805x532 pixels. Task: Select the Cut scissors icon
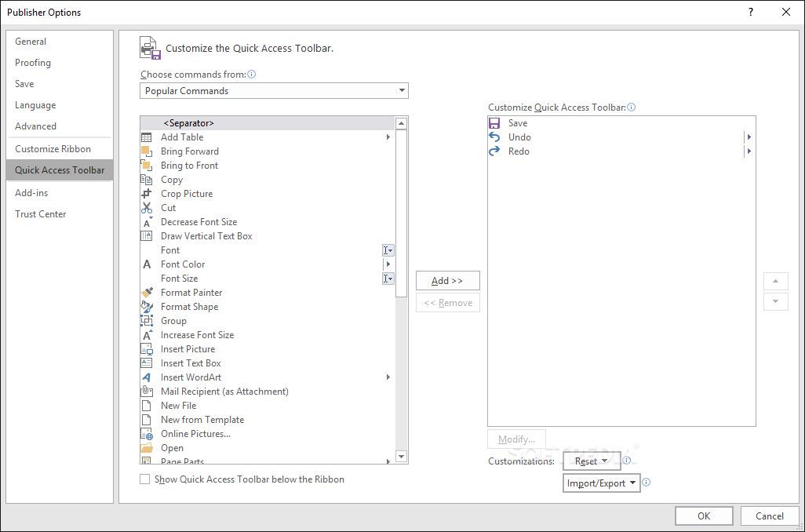(x=146, y=208)
